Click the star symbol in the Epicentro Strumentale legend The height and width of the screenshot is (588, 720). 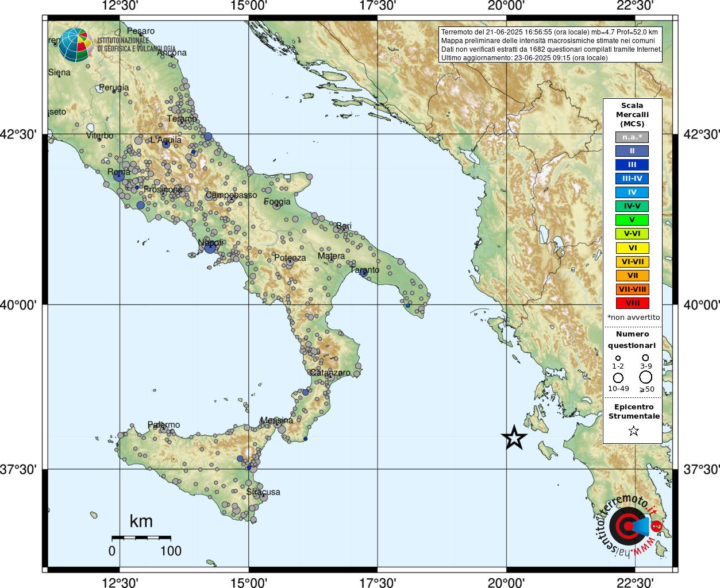tap(634, 431)
